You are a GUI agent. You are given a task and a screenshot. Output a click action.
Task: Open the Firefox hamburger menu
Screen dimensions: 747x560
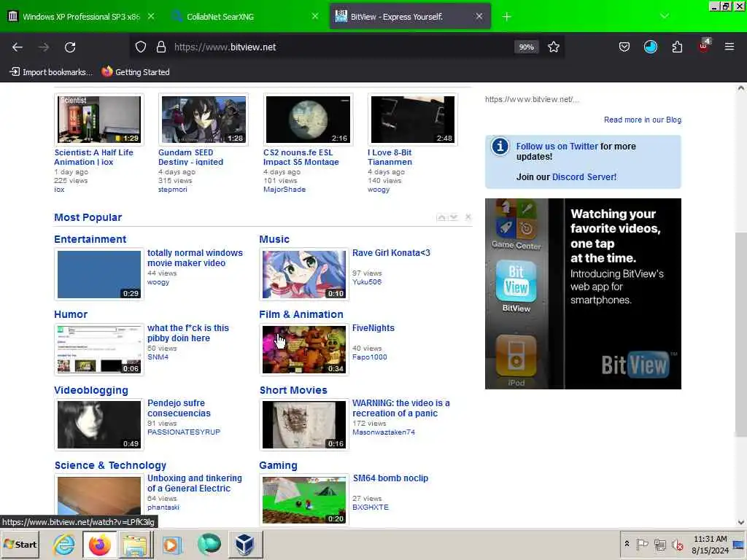(729, 47)
